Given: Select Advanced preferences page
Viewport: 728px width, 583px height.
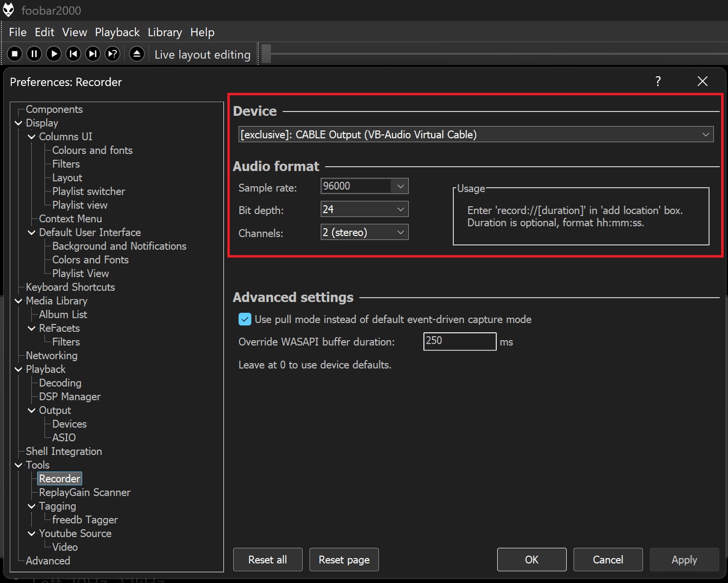Looking at the screenshot, I should [48, 561].
